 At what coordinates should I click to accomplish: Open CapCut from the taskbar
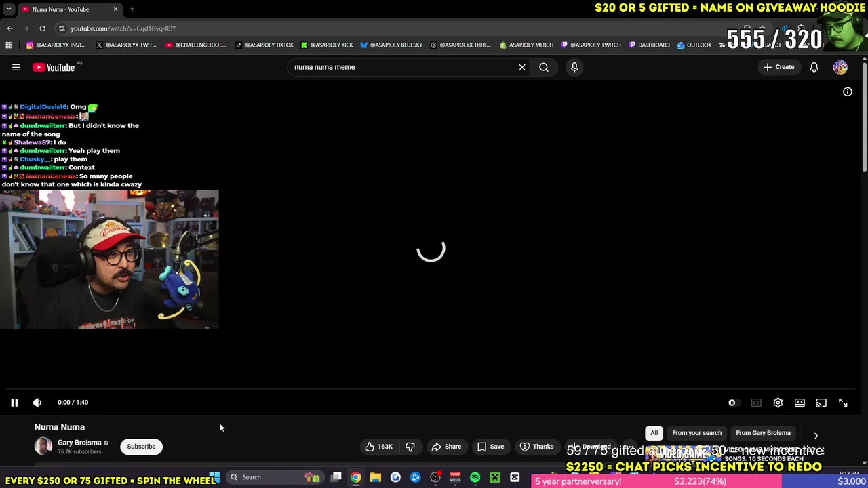(515, 477)
